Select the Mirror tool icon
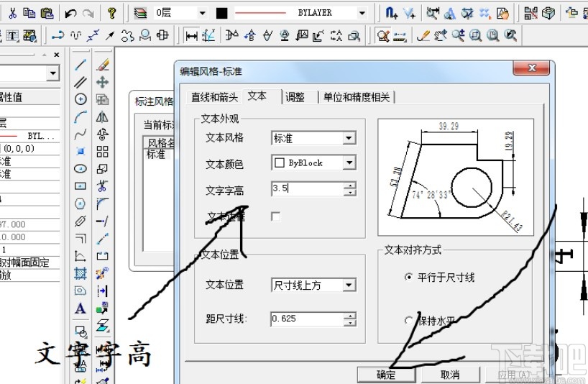The image size is (588, 384). 102,116
